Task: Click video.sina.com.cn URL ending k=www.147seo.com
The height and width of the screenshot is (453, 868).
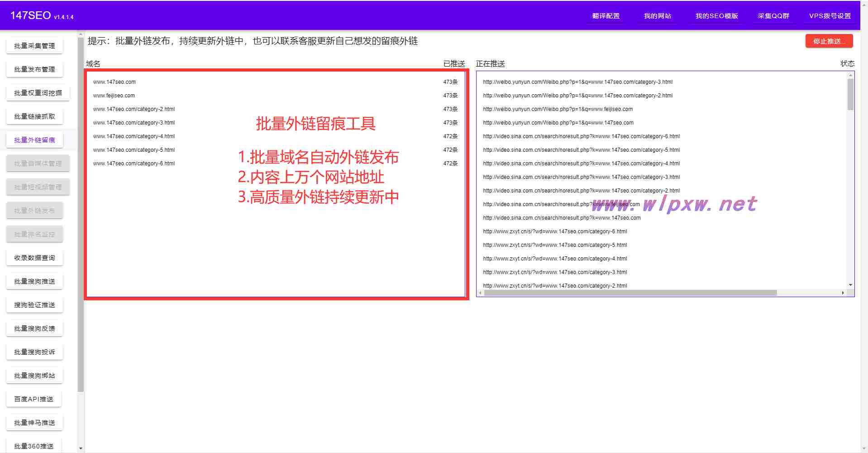Action: 562,218
